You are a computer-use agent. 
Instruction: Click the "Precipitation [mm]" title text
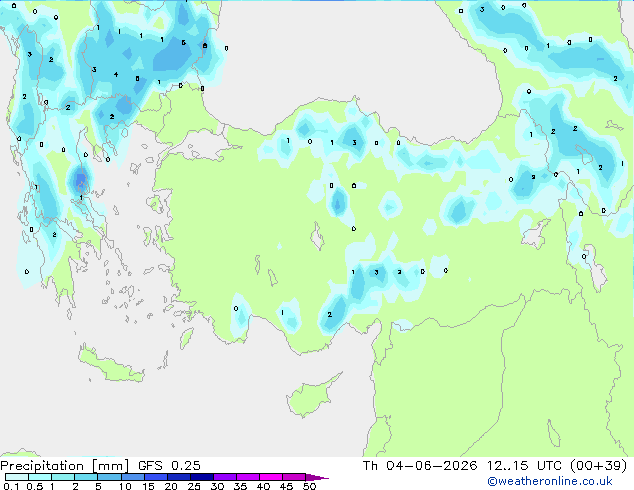(x=64, y=466)
